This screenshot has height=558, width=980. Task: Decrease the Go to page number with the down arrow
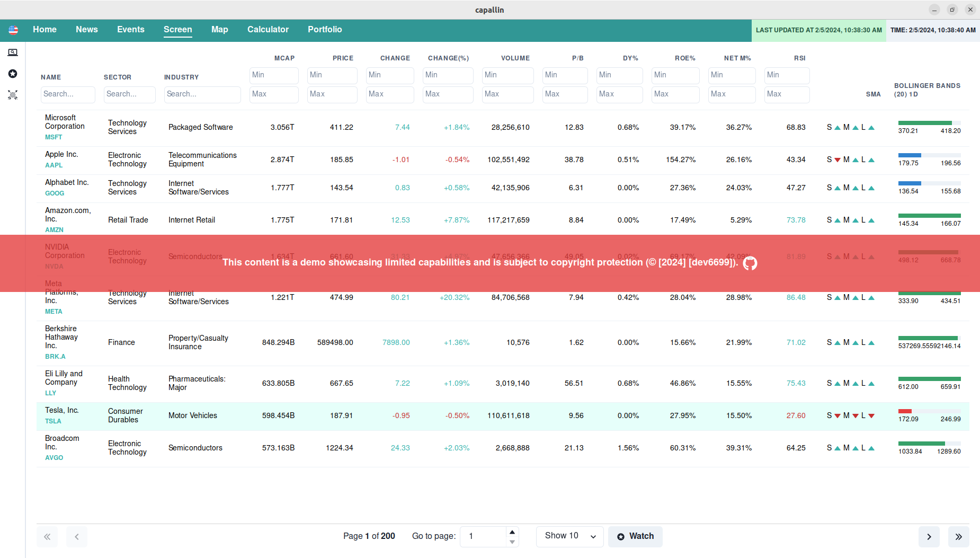coord(512,542)
